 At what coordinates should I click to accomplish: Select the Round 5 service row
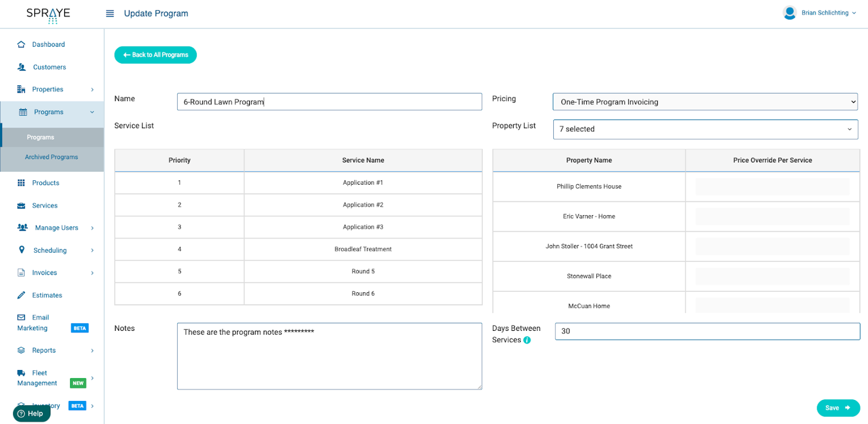[299, 271]
